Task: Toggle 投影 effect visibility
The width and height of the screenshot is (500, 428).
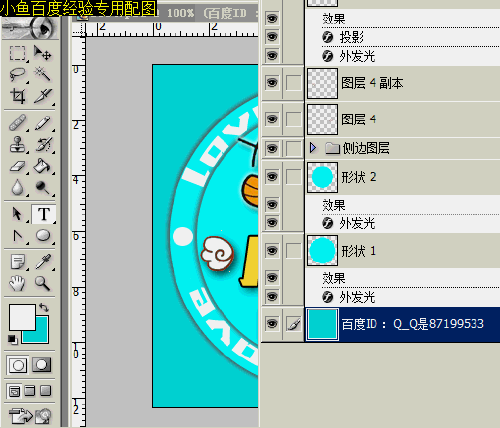Action: pos(272,36)
